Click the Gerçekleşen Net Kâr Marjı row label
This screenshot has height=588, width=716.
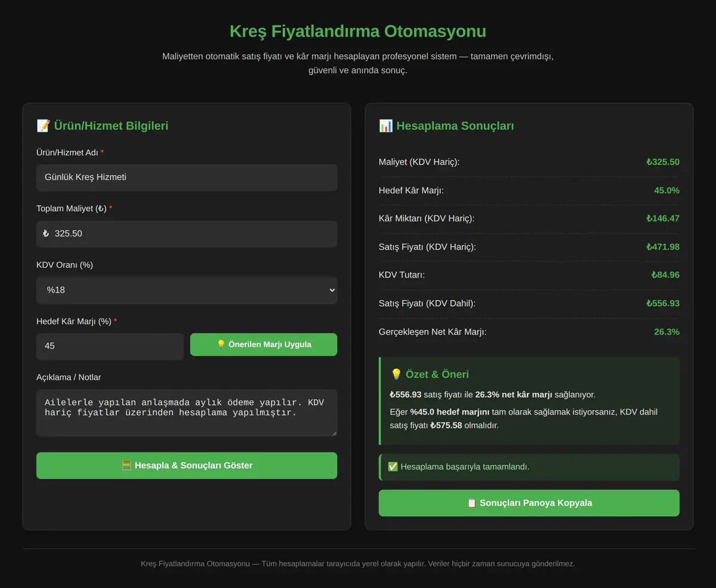pyautogui.click(x=433, y=332)
